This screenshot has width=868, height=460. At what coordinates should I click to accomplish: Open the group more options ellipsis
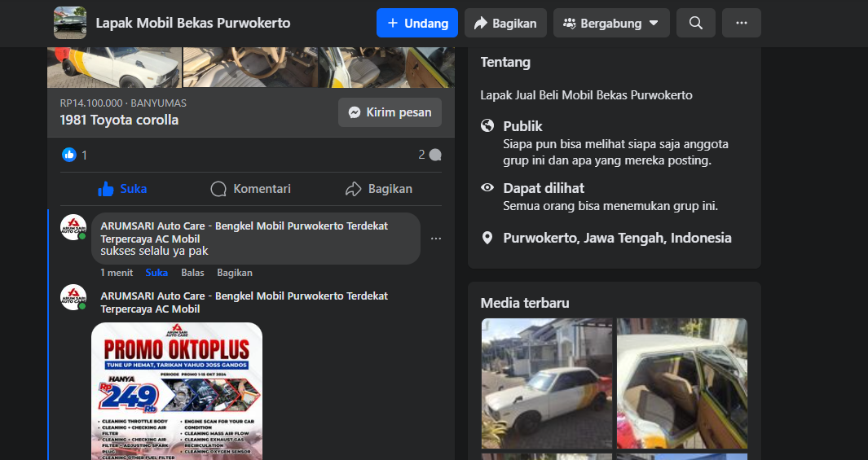click(741, 24)
